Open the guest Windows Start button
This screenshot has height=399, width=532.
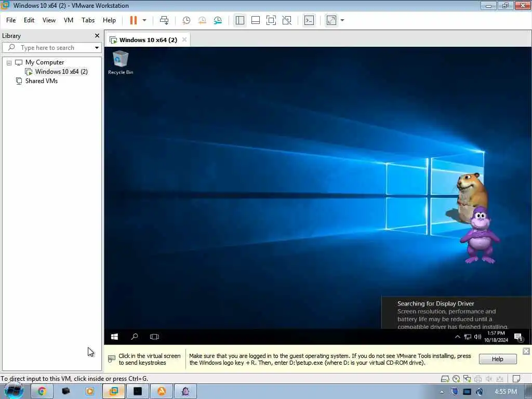(x=114, y=337)
